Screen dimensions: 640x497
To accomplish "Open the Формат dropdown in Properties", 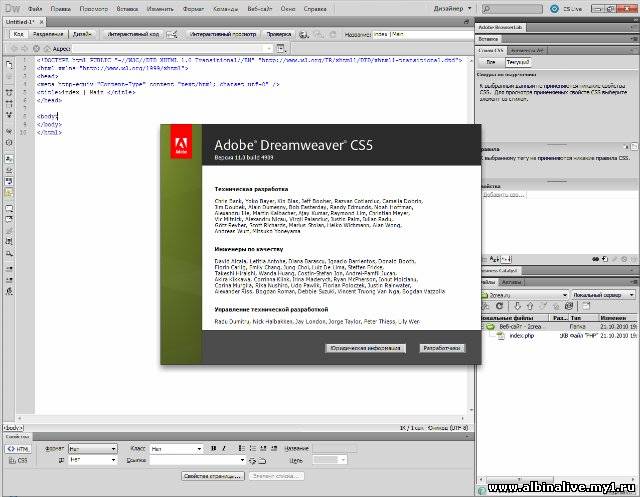I will tap(93, 449).
